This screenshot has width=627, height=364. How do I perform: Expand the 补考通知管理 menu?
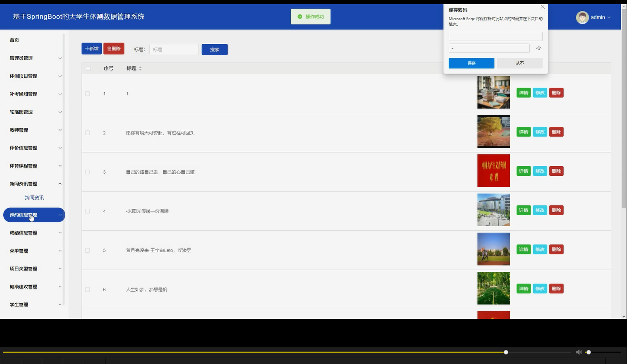tap(34, 94)
